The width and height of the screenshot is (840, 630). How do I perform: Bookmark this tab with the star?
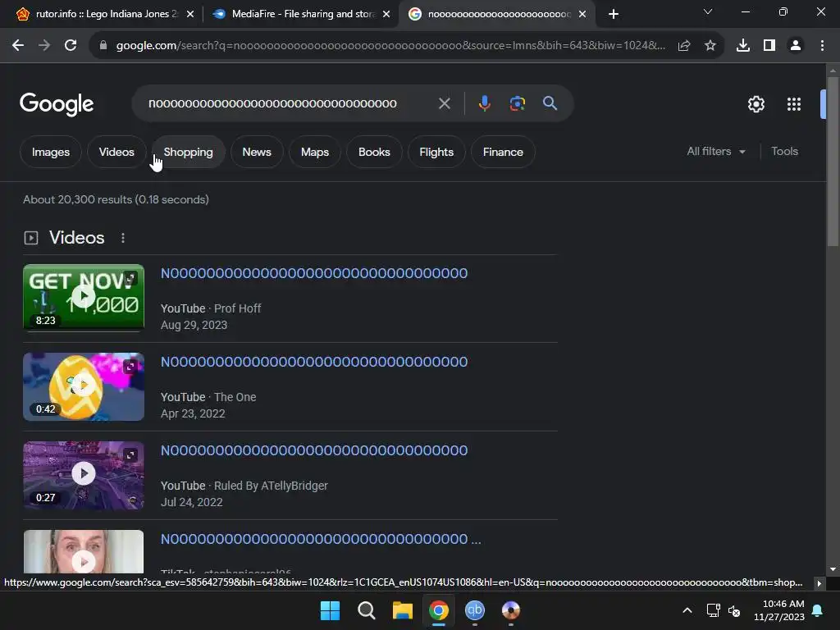click(x=710, y=46)
